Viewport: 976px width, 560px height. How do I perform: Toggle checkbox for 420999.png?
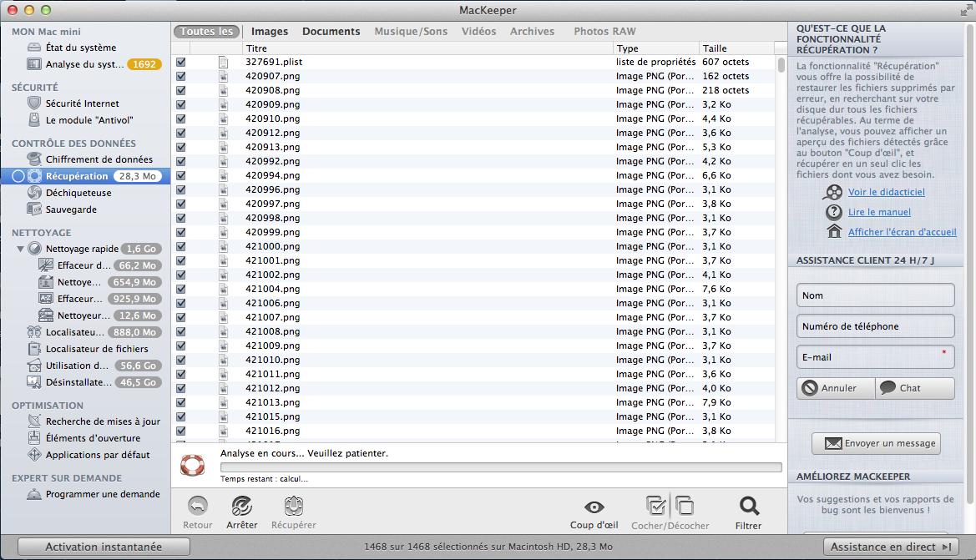tap(180, 232)
